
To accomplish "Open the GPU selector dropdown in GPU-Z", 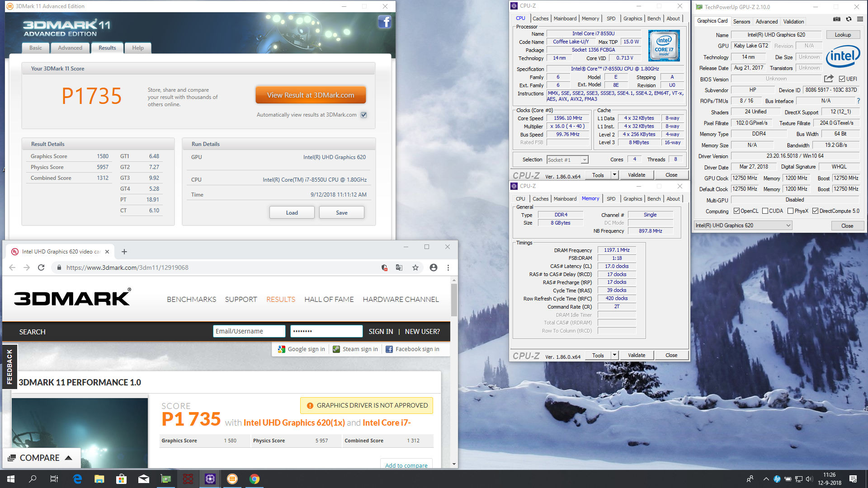I will click(743, 225).
